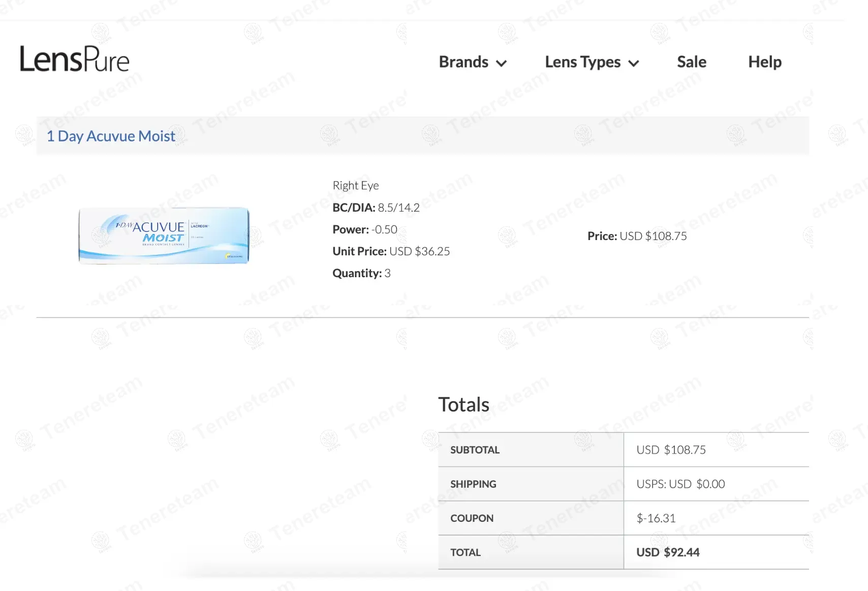Expand the chevron beside Lens Types
The width and height of the screenshot is (868, 591).
(634, 64)
